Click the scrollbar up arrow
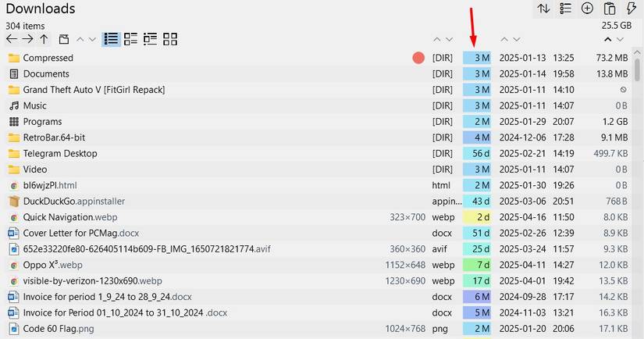644x339 pixels. [x=637, y=52]
